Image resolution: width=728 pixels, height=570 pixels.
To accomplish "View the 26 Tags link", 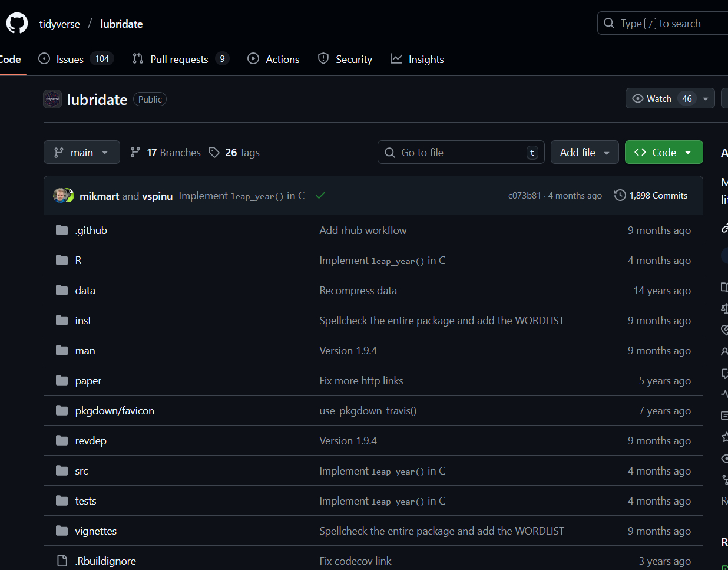I will coord(234,153).
